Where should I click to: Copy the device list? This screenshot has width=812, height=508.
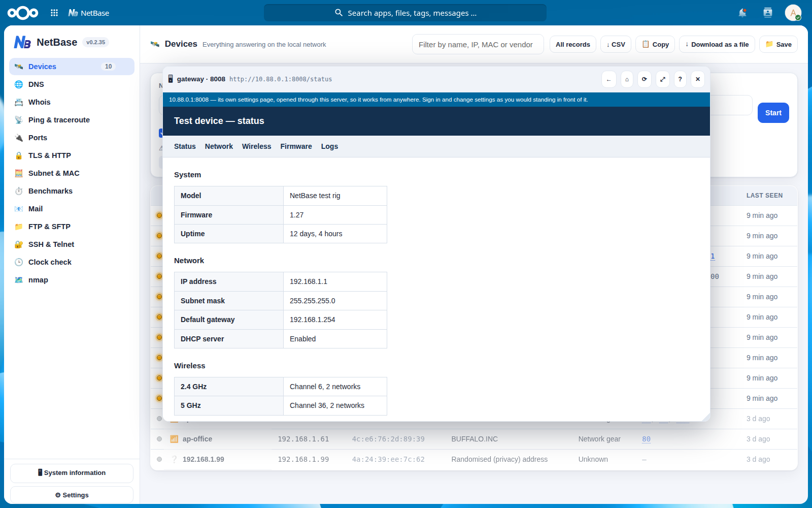655,45
